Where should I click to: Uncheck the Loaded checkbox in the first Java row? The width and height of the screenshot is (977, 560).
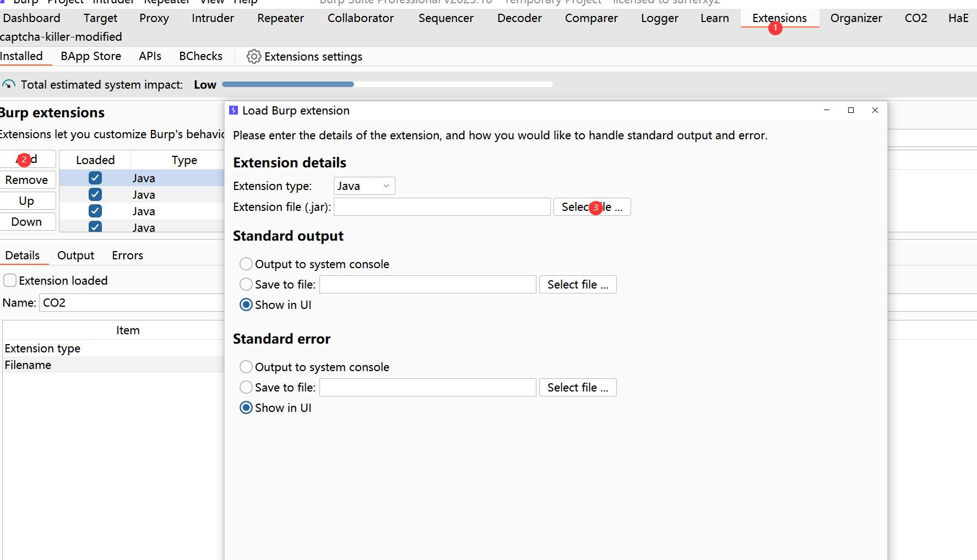pos(95,178)
